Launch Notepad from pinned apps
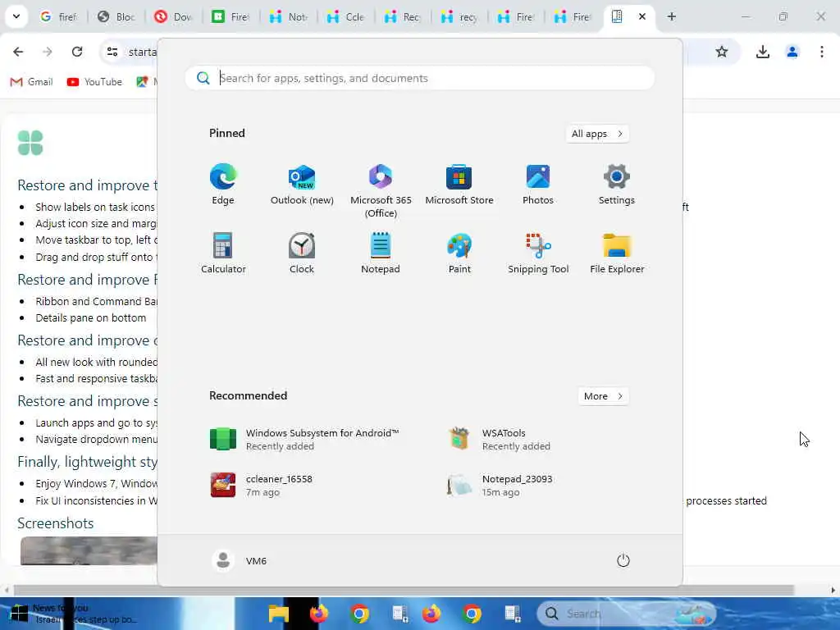 point(381,253)
